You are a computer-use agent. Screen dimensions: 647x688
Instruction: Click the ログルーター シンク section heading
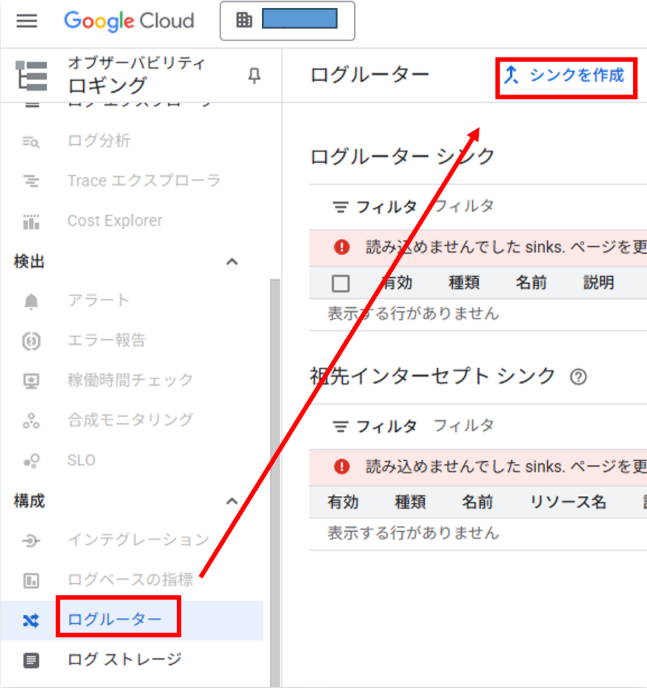(403, 157)
